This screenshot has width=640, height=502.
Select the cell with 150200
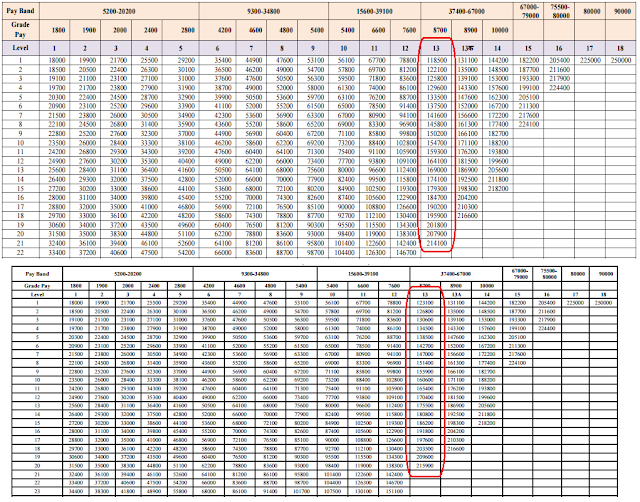tap(437, 133)
